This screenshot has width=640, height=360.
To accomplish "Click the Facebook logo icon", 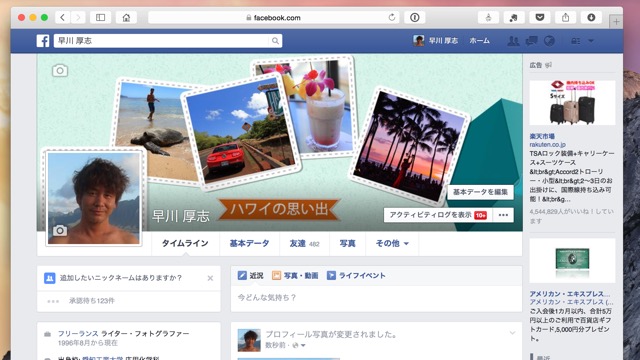I will coord(43,41).
